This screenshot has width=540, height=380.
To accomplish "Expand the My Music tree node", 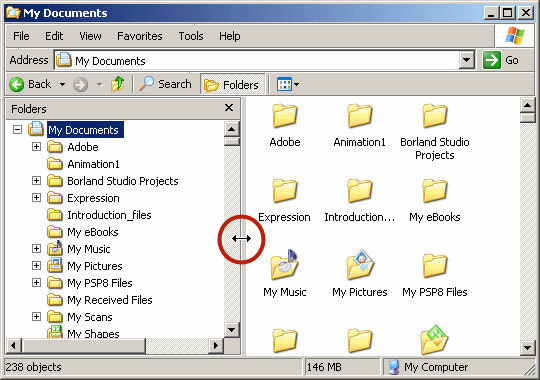I will click(36, 248).
